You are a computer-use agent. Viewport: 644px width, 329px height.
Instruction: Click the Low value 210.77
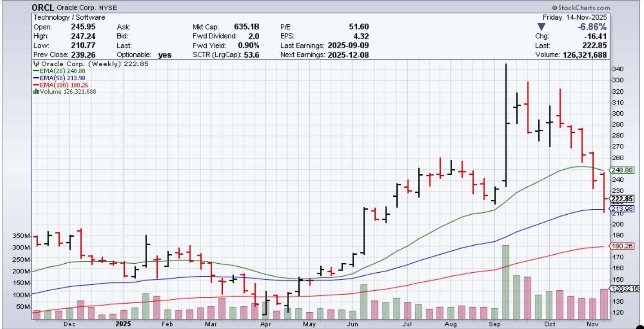[x=84, y=46]
